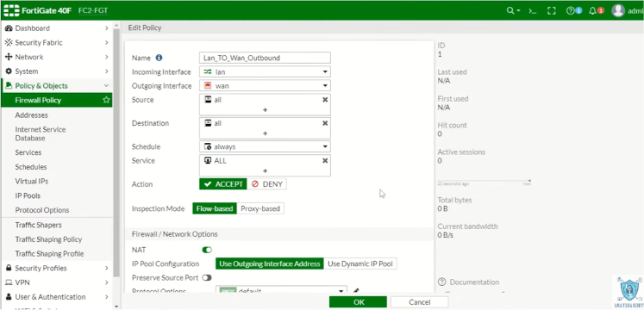Click the info icon beside Name
This screenshot has width=644, height=310.
click(159, 58)
